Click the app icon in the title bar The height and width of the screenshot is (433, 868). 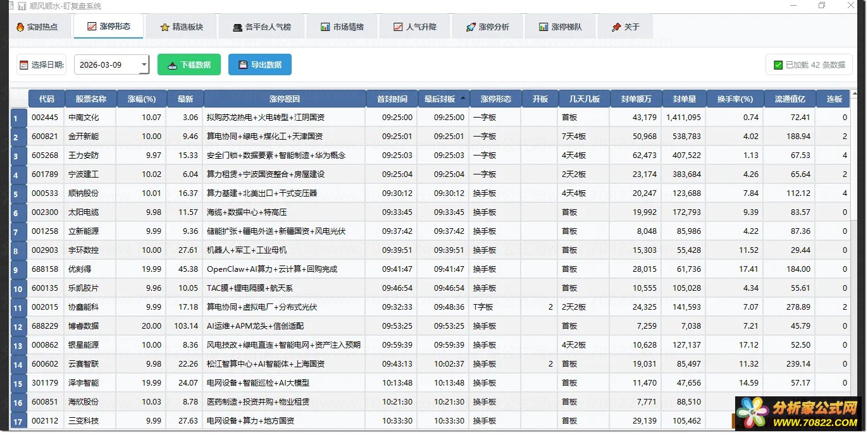[22, 6]
